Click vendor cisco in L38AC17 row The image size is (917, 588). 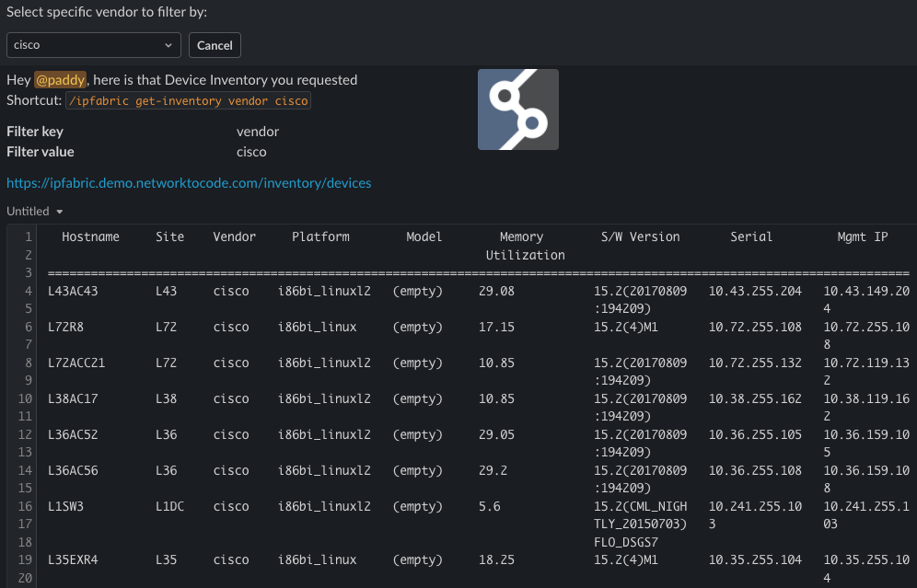tap(231, 398)
